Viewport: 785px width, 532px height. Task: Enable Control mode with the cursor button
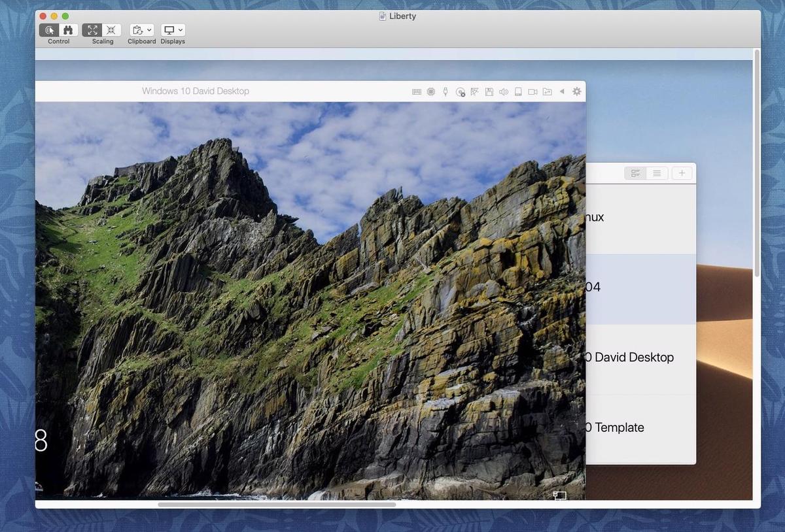click(x=49, y=30)
